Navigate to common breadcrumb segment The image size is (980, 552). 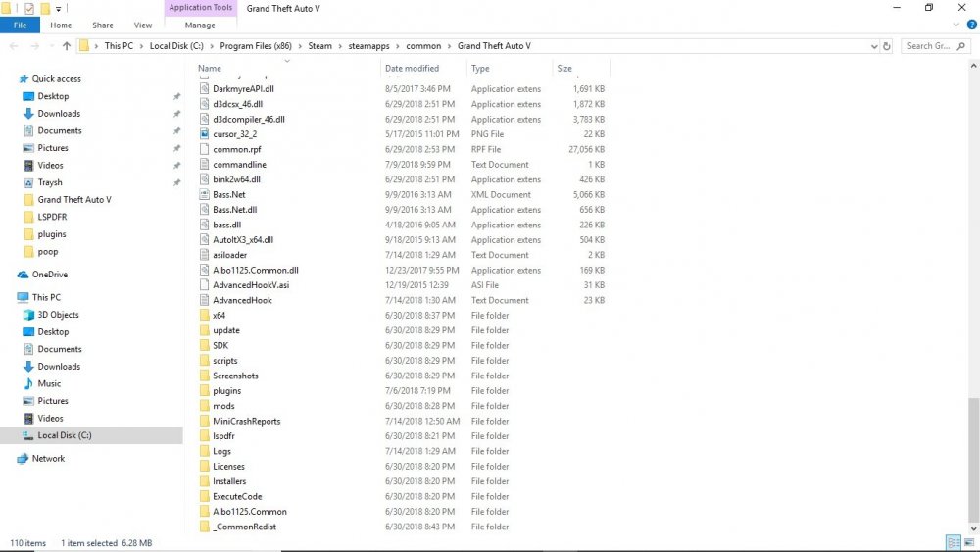(x=423, y=46)
